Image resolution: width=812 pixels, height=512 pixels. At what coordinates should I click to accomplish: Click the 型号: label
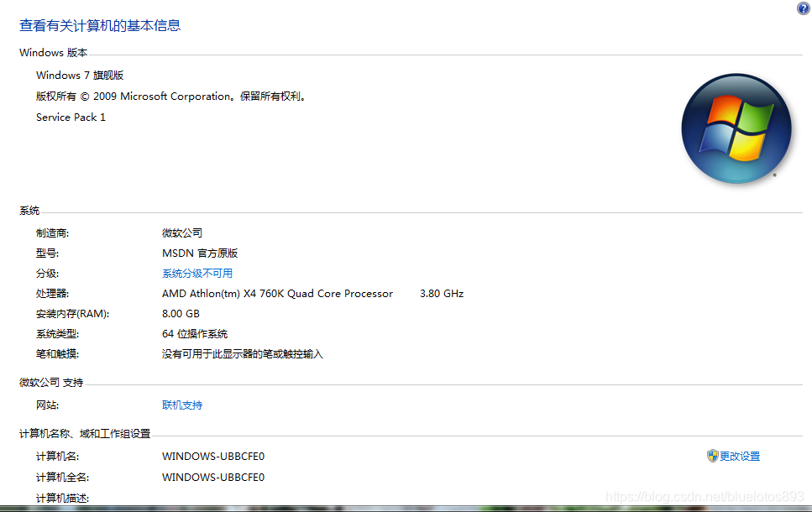click(48, 253)
